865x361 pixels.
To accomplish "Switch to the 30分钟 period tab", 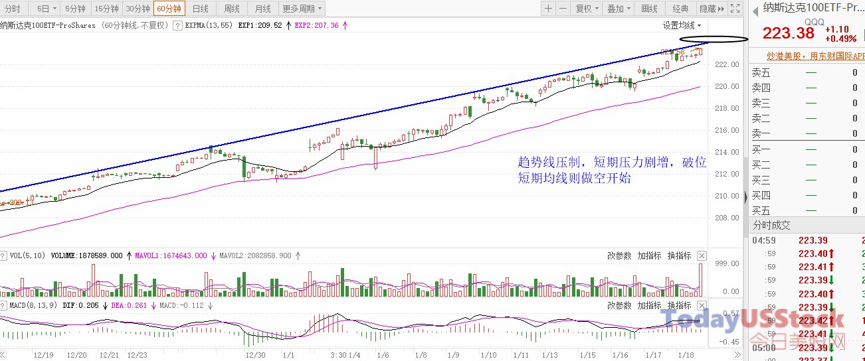I will point(137,8).
